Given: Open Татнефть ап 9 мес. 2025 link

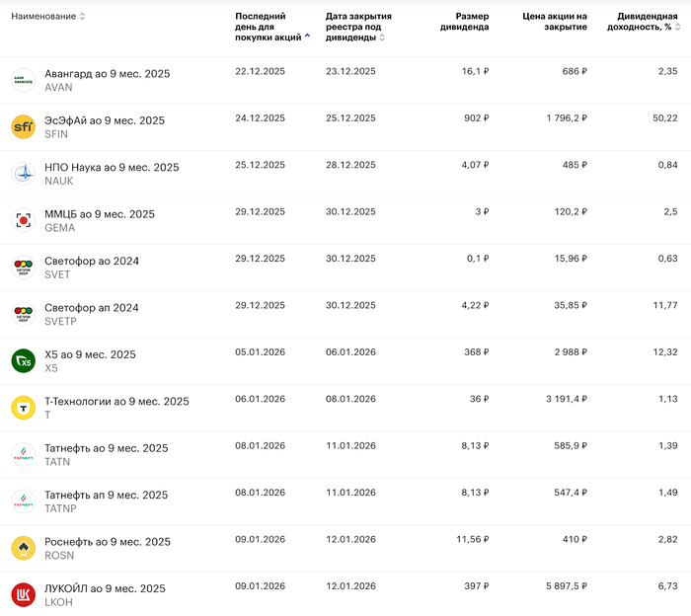Looking at the screenshot, I should coord(107,495).
